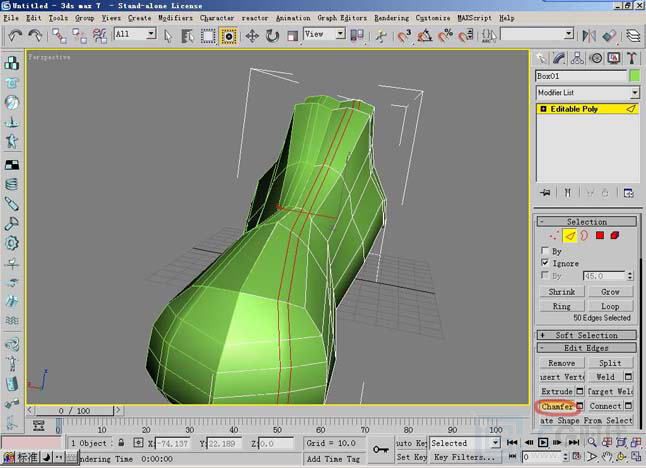
Task: Open the Customize menu
Action: 433,18
